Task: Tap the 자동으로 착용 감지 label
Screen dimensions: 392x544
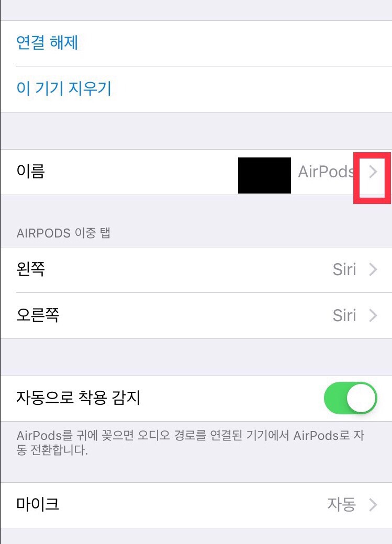Action: point(79,398)
